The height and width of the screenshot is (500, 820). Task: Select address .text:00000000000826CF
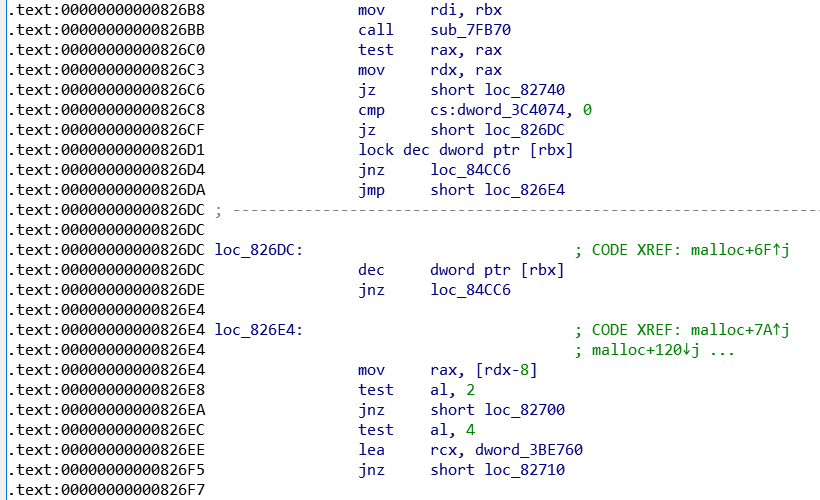107,130
